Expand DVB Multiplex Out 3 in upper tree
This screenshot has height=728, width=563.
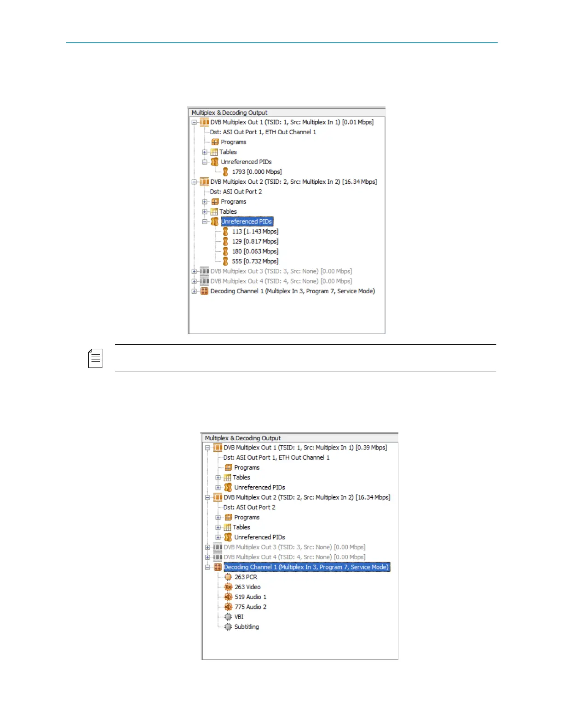(194, 271)
